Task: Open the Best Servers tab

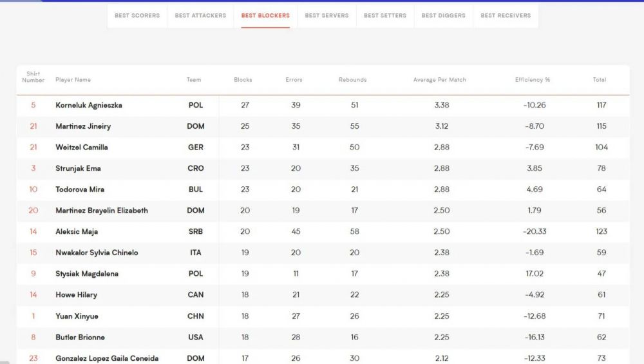Action: tap(327, 15)
